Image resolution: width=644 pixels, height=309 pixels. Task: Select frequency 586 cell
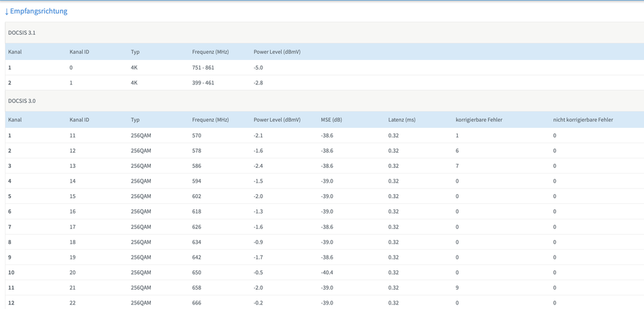point(197,166)
